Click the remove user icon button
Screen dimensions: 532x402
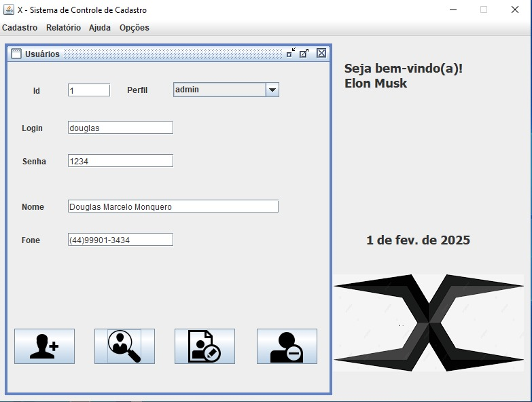point(287,346)
